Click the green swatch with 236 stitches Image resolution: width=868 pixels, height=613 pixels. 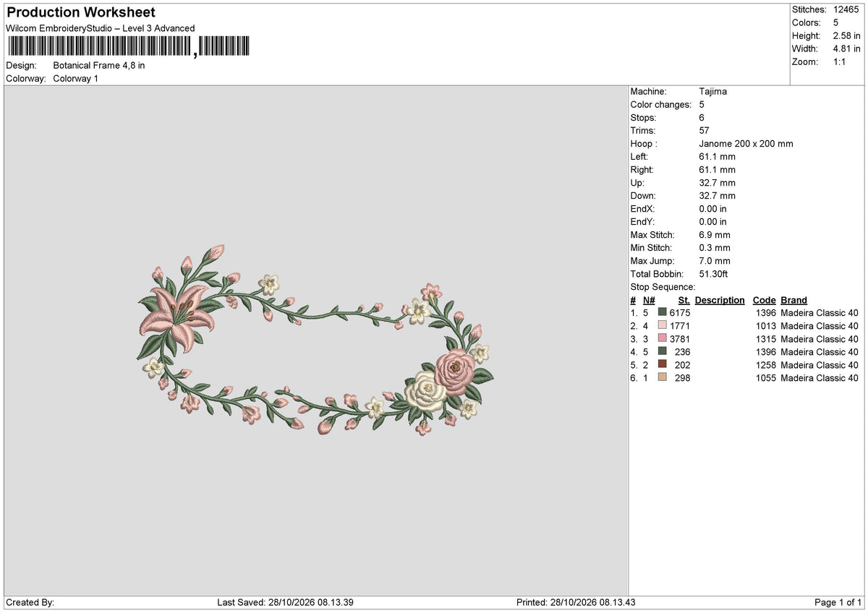(662, 352)
